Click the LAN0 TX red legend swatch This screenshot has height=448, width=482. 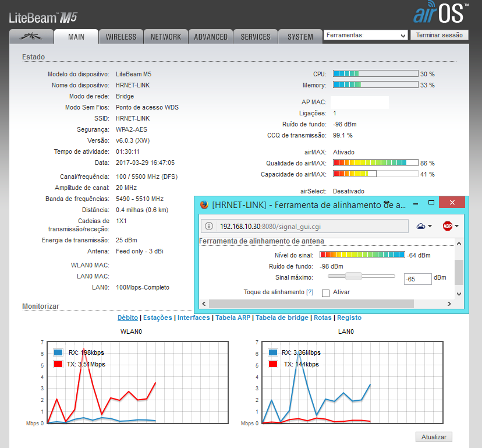pyautogui.click(x=273, y=364)
